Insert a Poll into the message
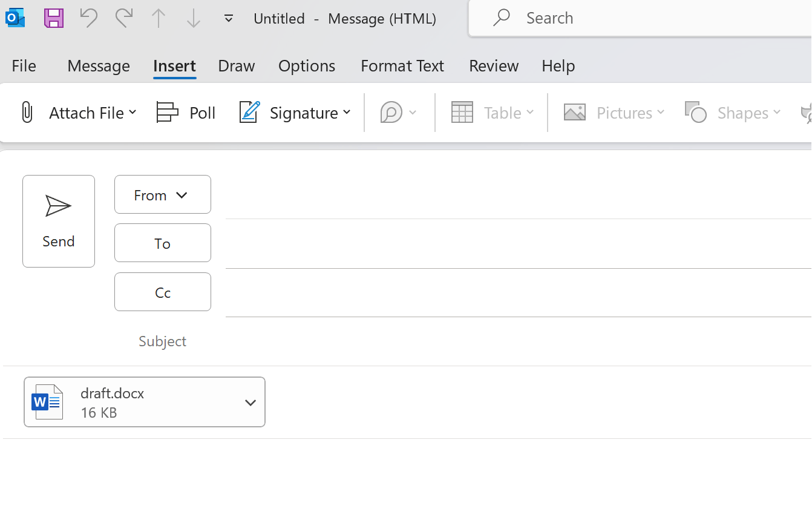This screenshot has height=523, width=812. pos(186,113)
